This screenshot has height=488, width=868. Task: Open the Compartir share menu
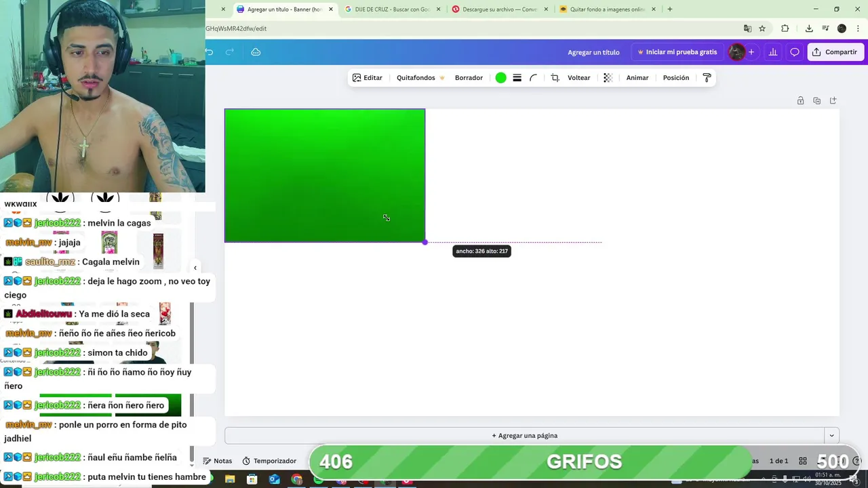[x=835, y=52]
